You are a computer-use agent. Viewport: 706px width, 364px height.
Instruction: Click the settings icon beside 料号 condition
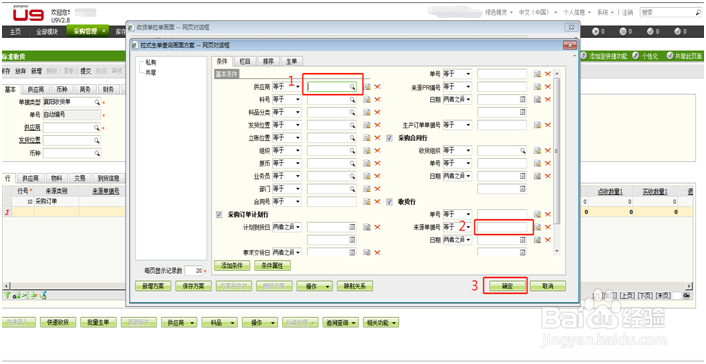(x=367, y=99)
